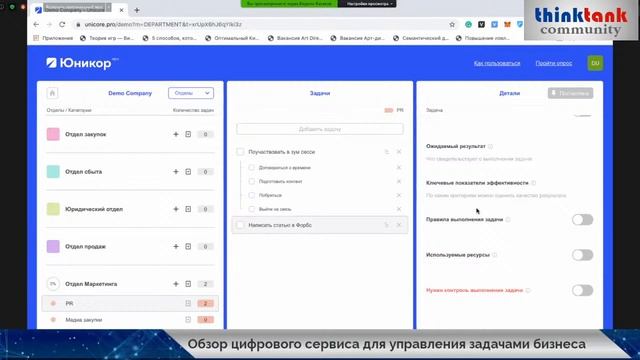
Task: Show info for Используемые ресурсы
Action: click(x=495, y=255)
